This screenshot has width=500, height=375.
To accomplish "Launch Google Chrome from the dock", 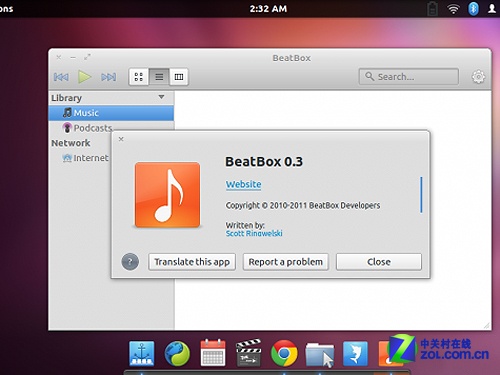I will (284, 353).
